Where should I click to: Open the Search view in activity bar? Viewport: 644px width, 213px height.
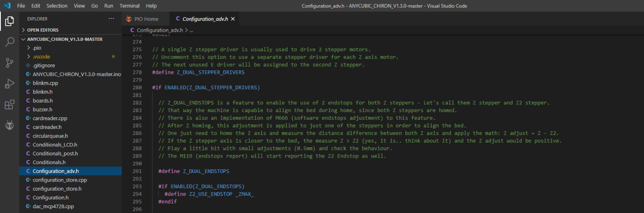[9, 42]
